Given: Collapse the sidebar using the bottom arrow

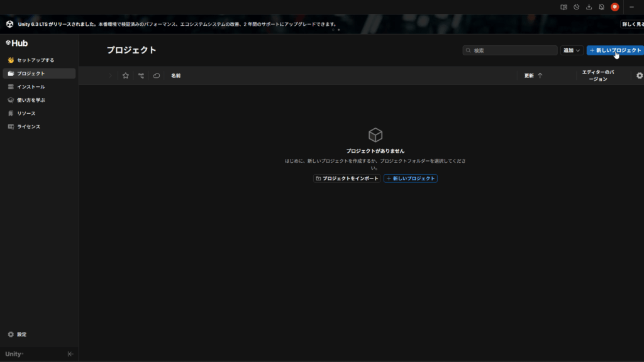Looking at the screenshot, I should point(70,354).
